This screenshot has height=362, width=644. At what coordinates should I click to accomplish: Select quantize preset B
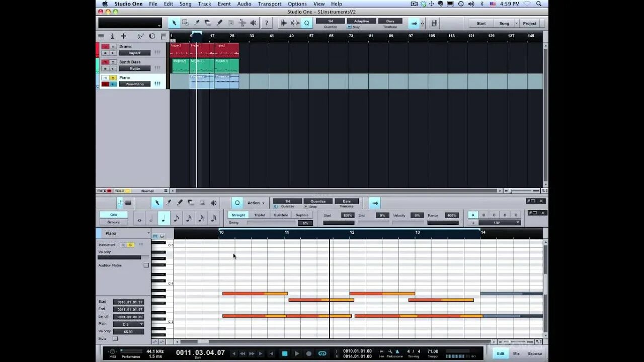point(484,215)
